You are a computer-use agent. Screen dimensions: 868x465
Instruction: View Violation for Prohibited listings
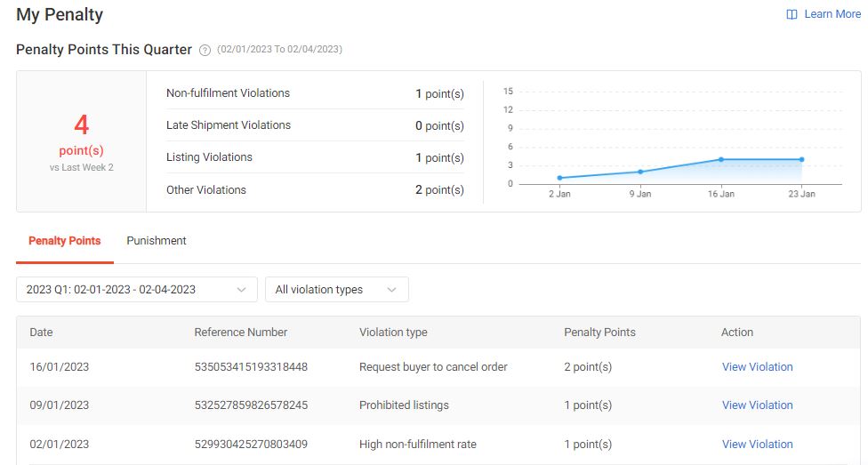tap(758, 405)
